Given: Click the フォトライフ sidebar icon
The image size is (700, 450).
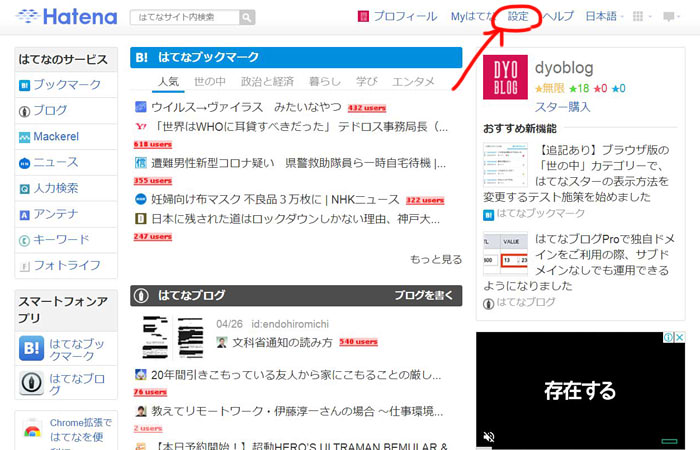Looking at the screenshot, I should 24,267.
